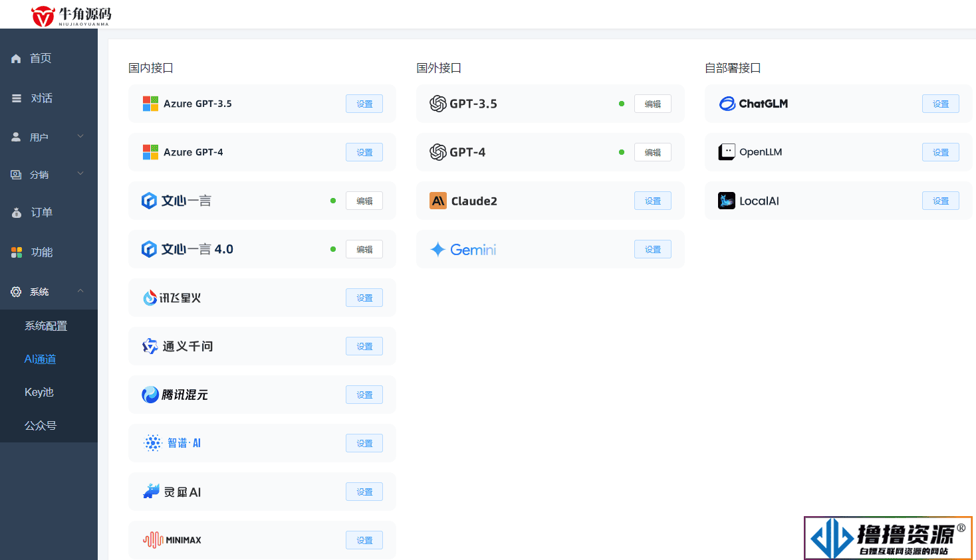976x560 pixels.
Task: Click 设置 for LocalAI
Action: coord(941,201)
